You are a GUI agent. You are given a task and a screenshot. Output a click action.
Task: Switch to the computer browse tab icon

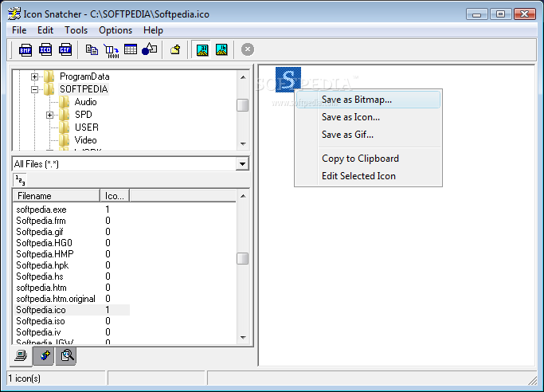[21, 355]
